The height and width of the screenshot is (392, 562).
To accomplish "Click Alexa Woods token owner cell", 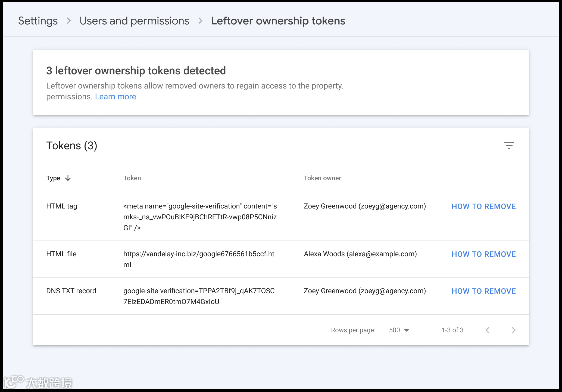I will pos(360,254).
